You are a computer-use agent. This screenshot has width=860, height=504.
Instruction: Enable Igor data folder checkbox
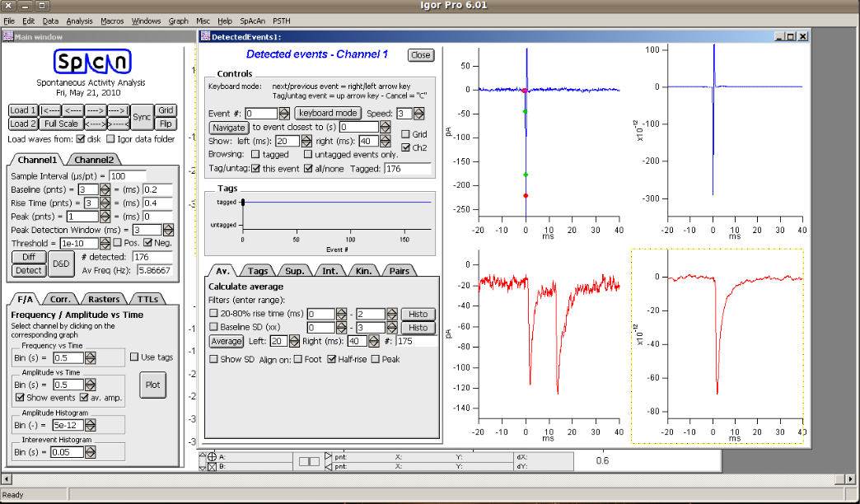pyautogui.click(x=110, y=138)
